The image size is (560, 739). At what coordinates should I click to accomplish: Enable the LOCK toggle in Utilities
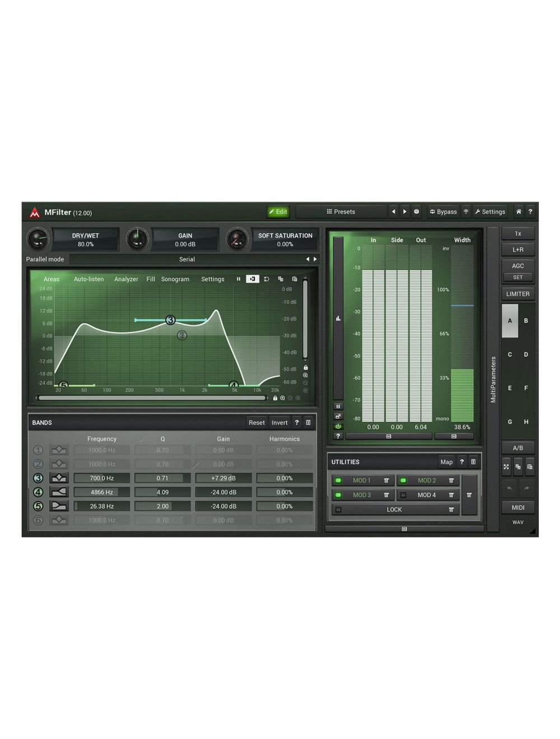[x=338, y=509]
